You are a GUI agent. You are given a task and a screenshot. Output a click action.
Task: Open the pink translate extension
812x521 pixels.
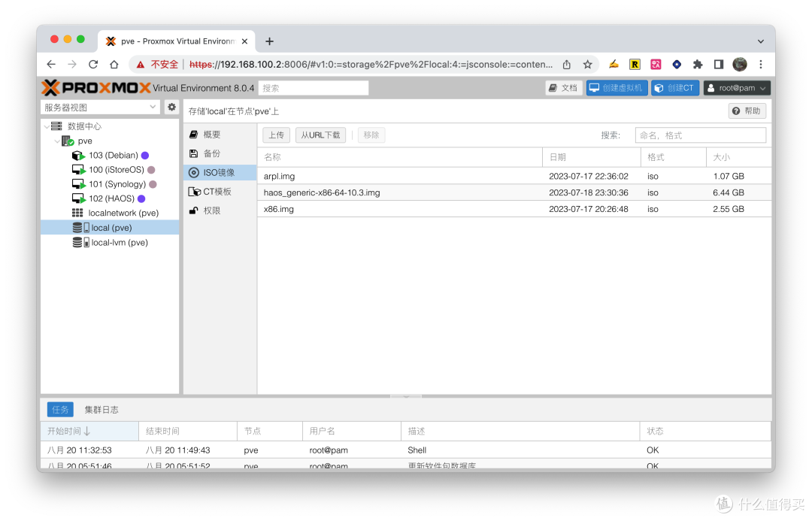tap(656, 64)
